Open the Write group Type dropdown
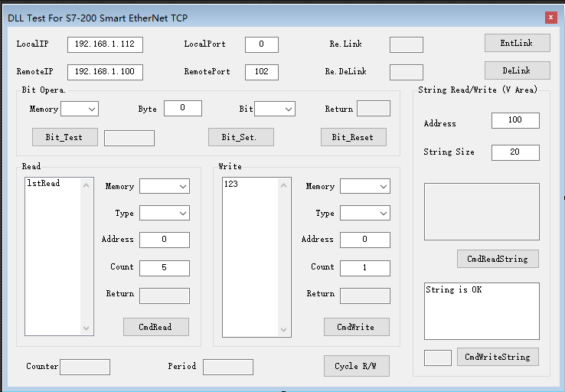 click(x=365, y=213)
